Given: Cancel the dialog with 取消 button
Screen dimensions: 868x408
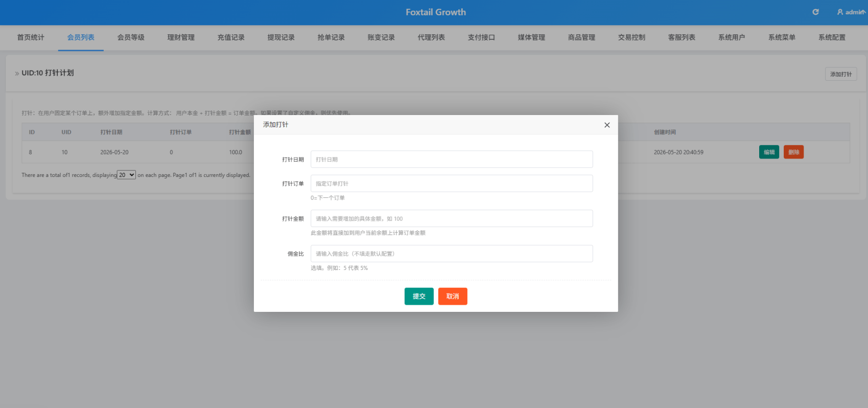Looking at the screenshot, I should tap(453, 297).
